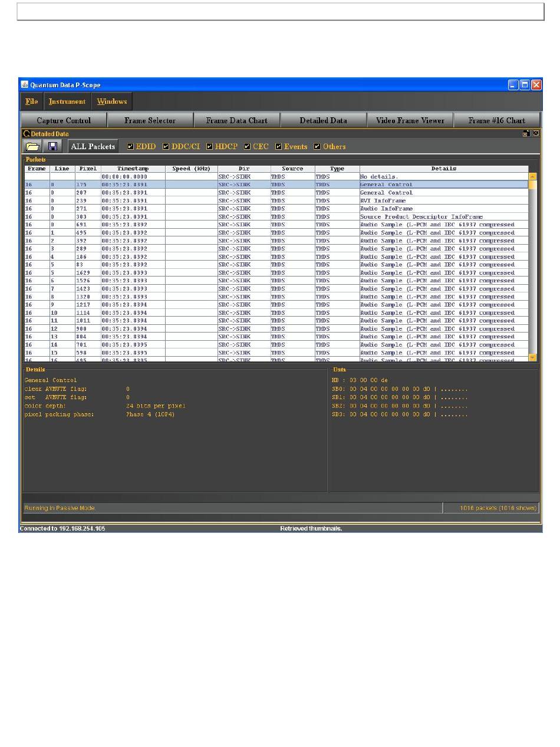This screenshot has height=747, width=560.
Task: Open the File menu
Action: pos(32,101)
